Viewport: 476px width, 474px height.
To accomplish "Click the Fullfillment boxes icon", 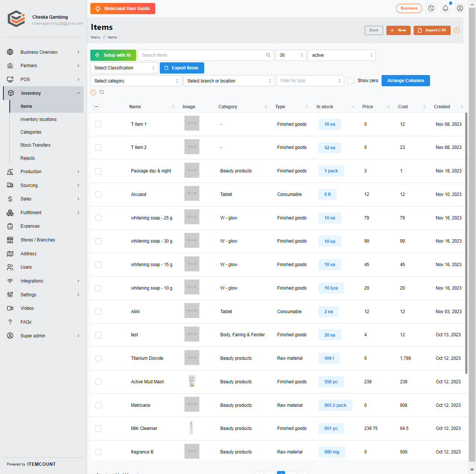I will [10, 213].
